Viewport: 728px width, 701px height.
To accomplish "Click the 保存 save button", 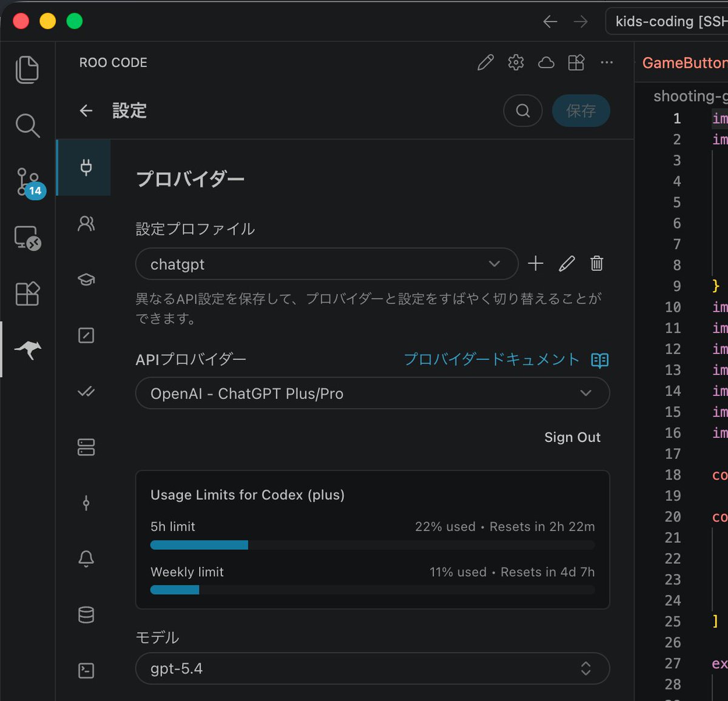I will [581, 110].
